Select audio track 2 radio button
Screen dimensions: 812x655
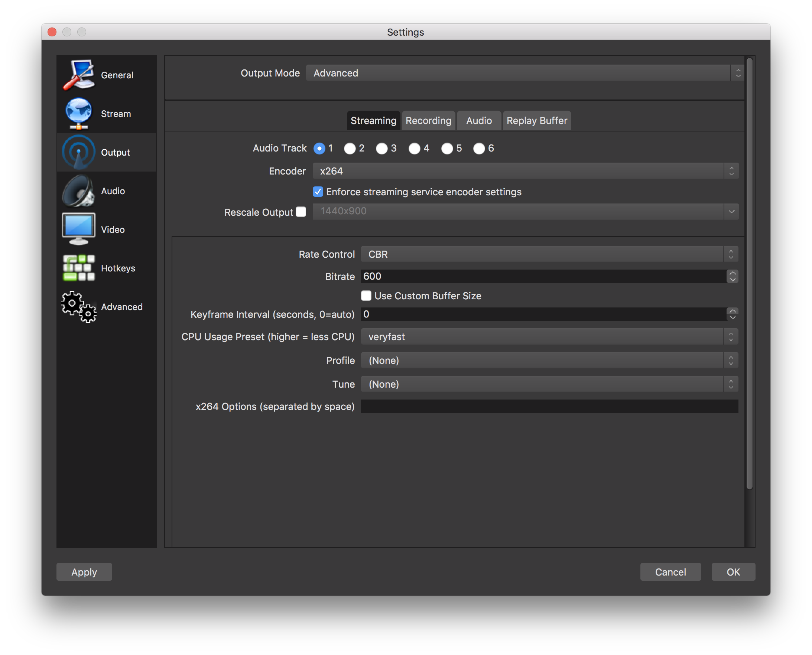click(350, 148)
